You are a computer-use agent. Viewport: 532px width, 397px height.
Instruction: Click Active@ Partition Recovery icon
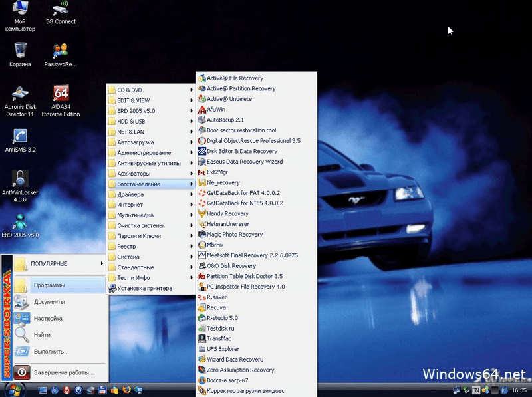202,88
